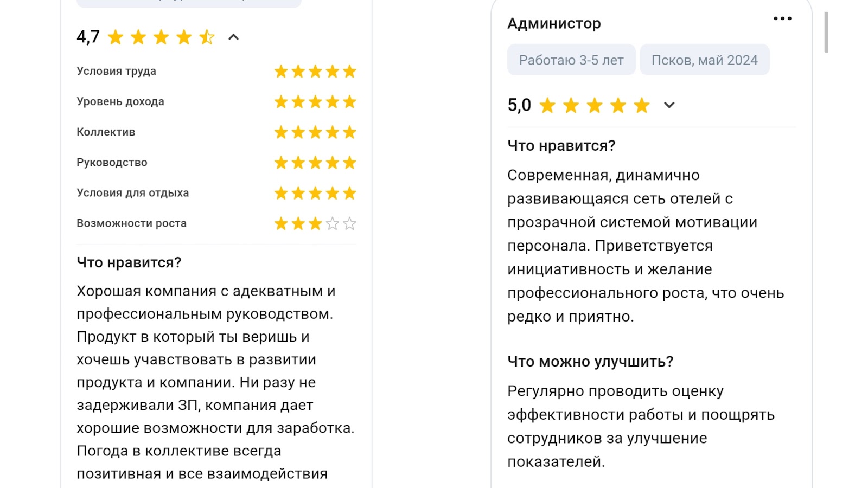Select the fifth star for Условия для отдыха
868x488 pixels.
coord(350,192)
